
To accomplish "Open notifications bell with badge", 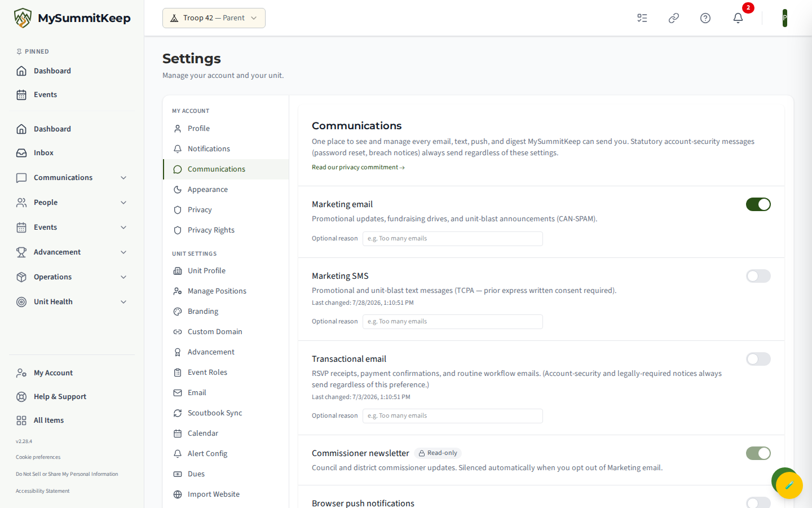I will tap(738, 18).
